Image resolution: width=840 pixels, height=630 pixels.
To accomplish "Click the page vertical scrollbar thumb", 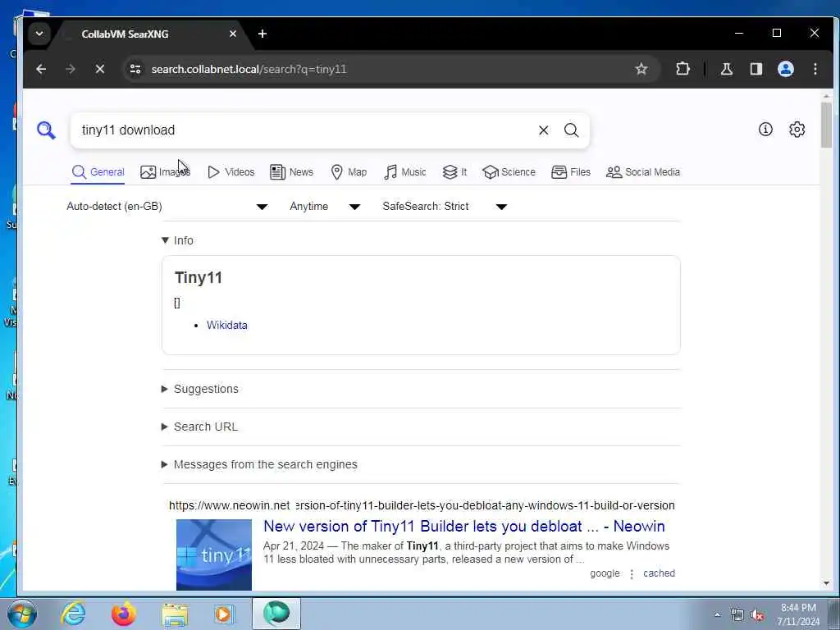I will (826, 125).
